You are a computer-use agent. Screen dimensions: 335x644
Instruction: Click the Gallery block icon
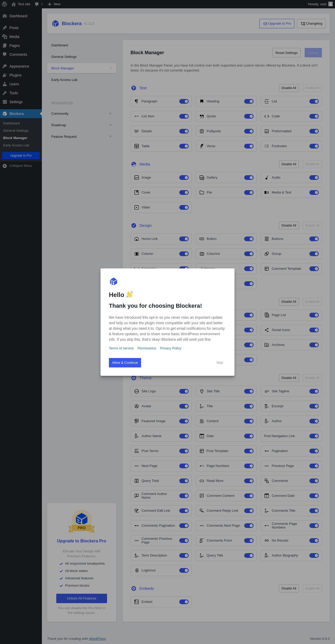pyautogui.click(x=202, y=178)
